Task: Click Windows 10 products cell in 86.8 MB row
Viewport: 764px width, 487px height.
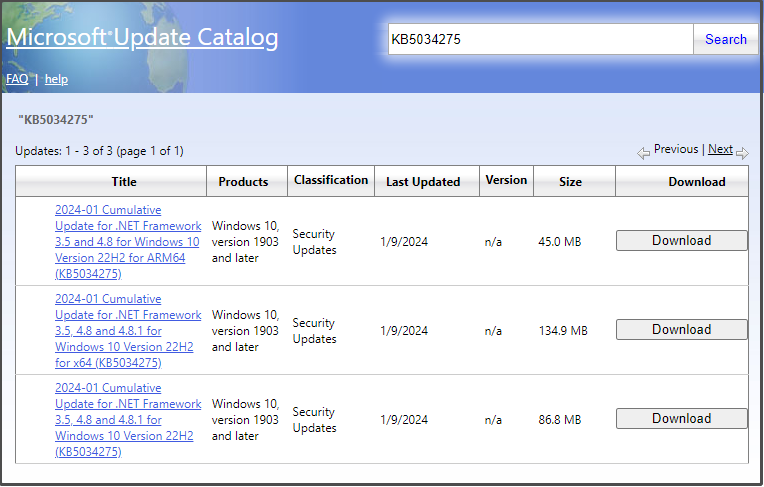Action: tap(246, 420)
